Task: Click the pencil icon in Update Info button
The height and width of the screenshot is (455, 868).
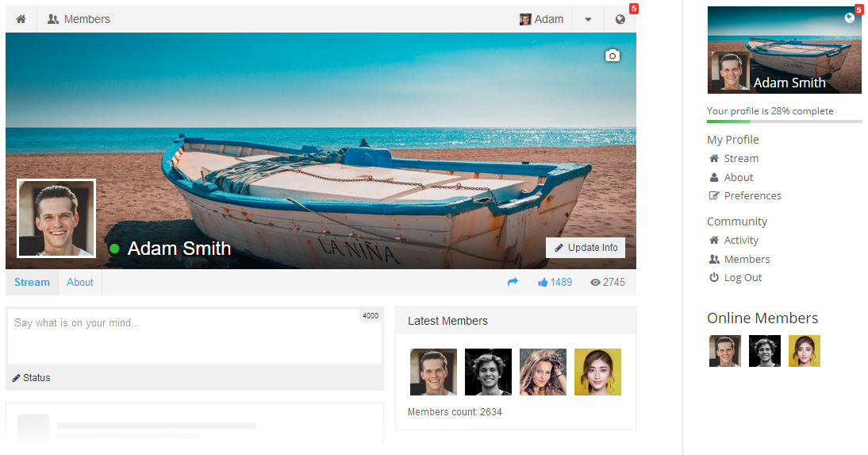Action: coord(559,248)
